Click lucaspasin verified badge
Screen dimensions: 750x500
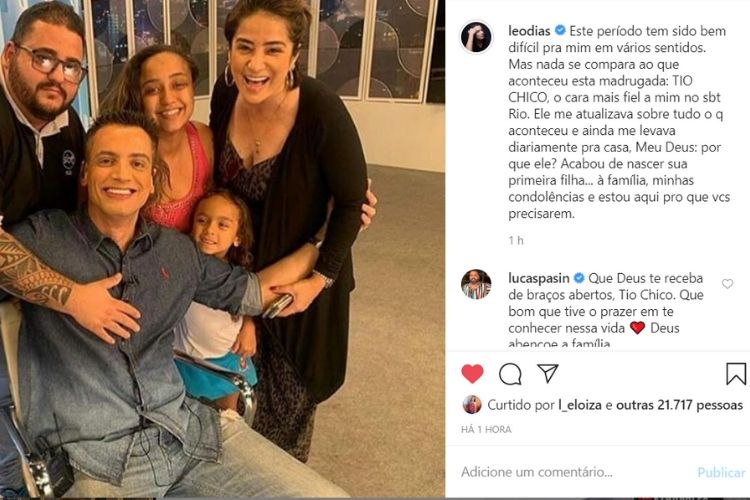pos(579,278)
